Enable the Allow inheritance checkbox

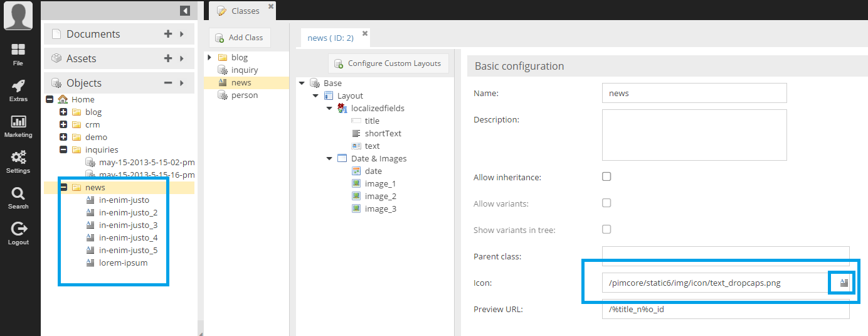point(606,176)
